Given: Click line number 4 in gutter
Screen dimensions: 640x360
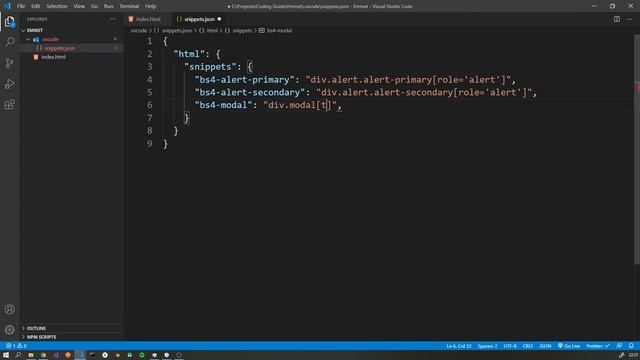Looking at the screenshot, I should pos(149,80).
